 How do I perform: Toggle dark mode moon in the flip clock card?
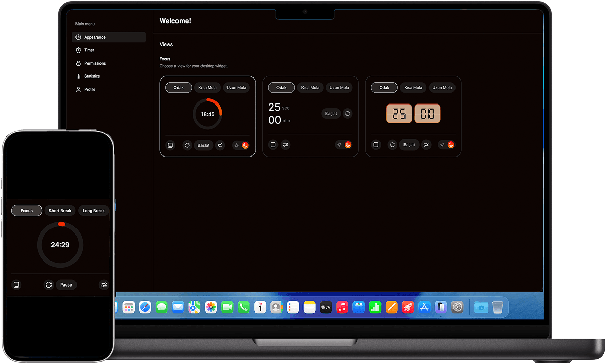pos(450,145)
